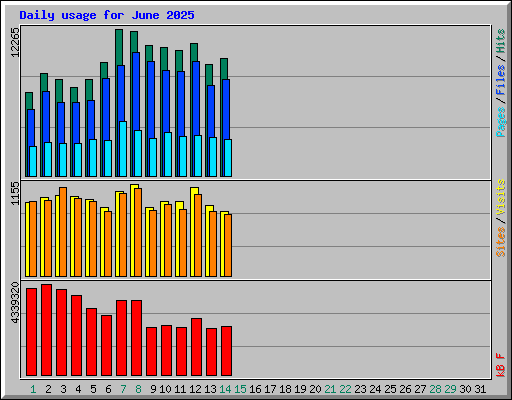Select day 11 on the date axis
The height and width of the screenshot is (400, 512).
coord(180,389)
